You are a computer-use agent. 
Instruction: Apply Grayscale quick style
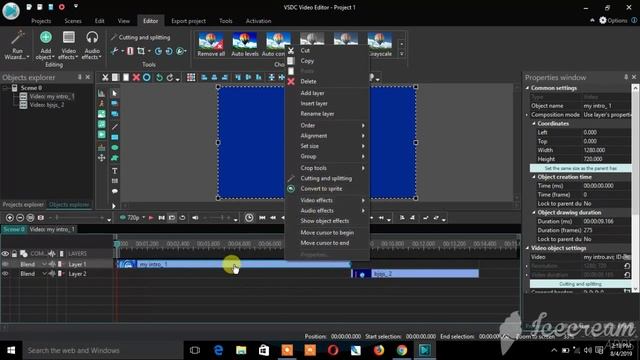(x=380, y=44)
